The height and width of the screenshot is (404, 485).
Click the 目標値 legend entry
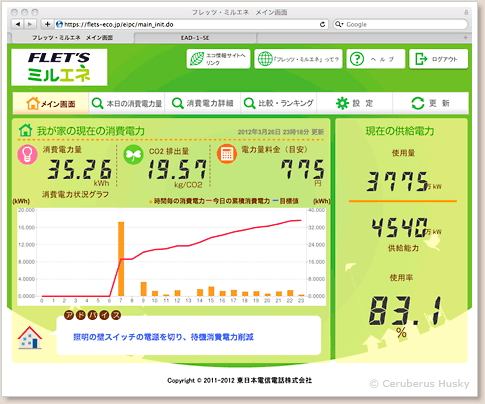[x=285, y=201]
